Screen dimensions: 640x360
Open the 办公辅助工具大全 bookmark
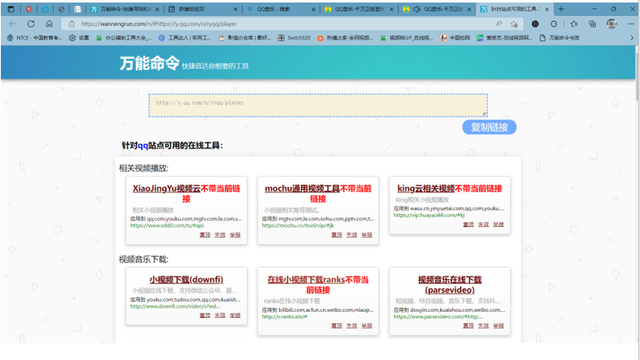click(124, 38)
